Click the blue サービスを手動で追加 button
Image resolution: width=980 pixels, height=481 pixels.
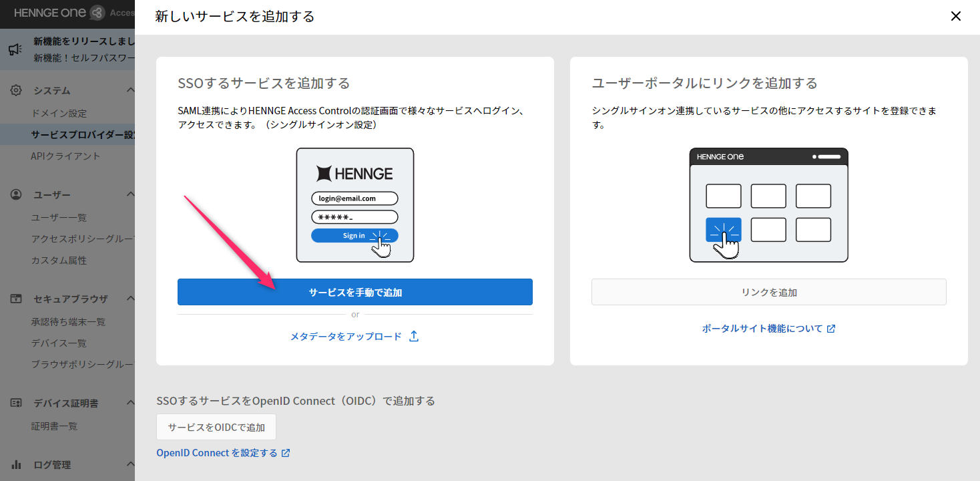coord(354,292)
